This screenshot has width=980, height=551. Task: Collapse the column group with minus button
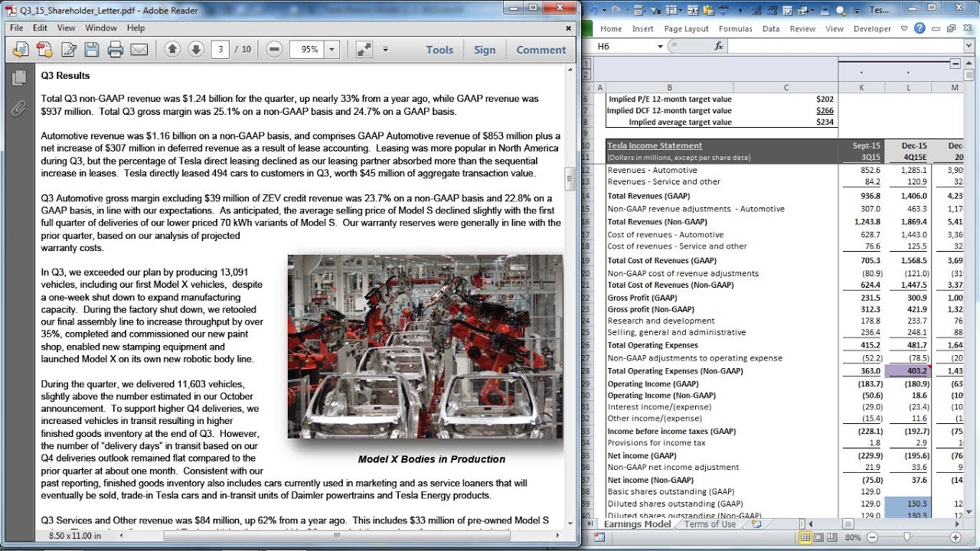coord(955,64)
